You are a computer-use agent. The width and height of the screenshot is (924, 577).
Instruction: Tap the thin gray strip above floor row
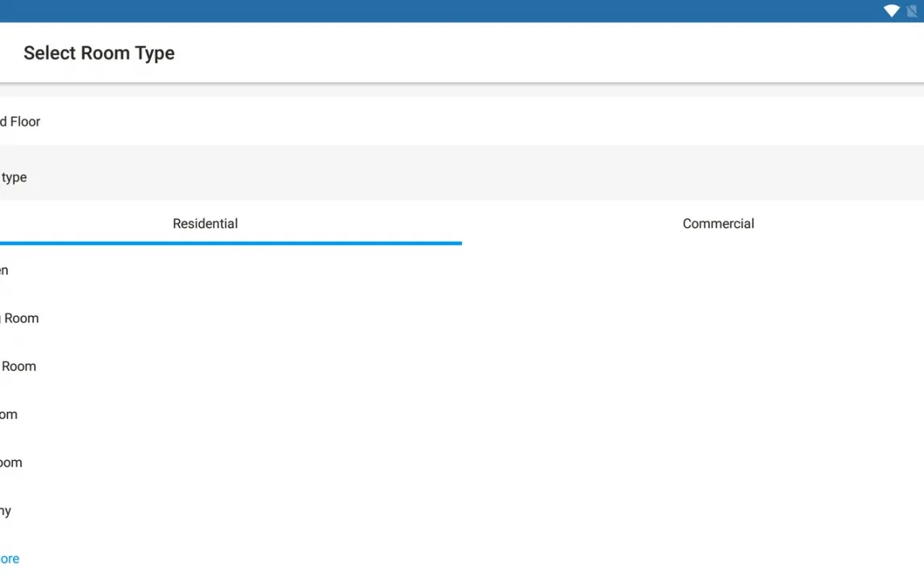pos(462,91)
